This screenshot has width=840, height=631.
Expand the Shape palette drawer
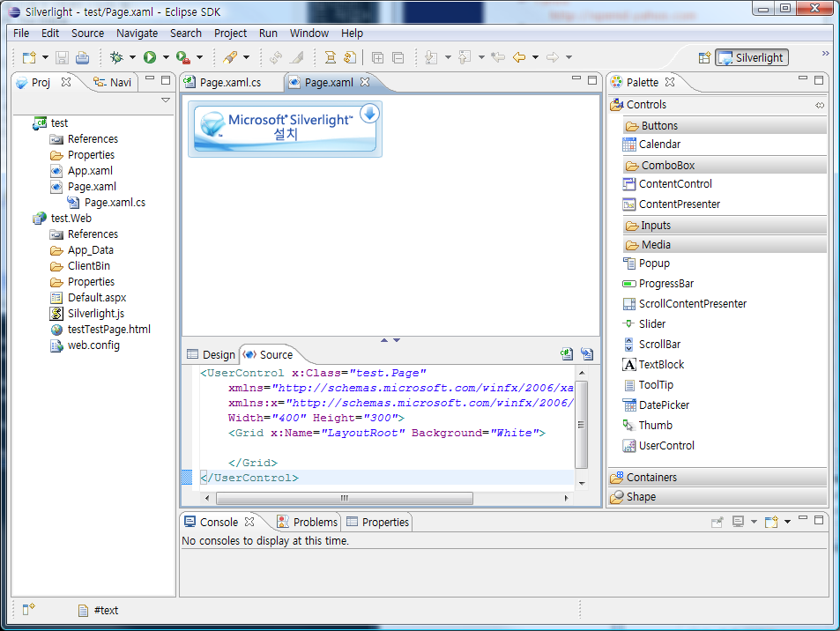click(717, 497)
